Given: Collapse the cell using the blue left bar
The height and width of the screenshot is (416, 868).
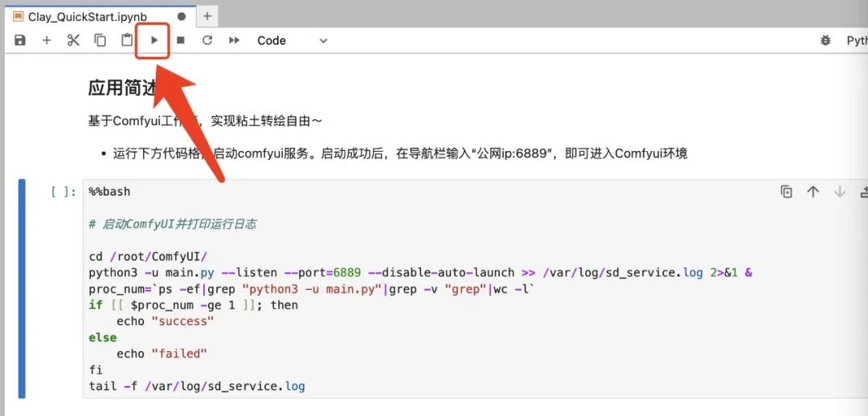Looking at the screenshot, I should pos(22,288).
